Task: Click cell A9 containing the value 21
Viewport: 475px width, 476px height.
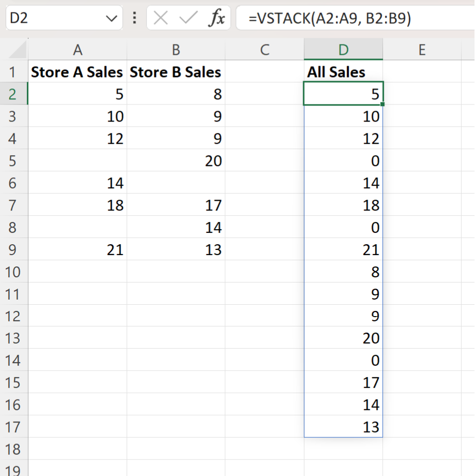Action: tap(78, 249)
